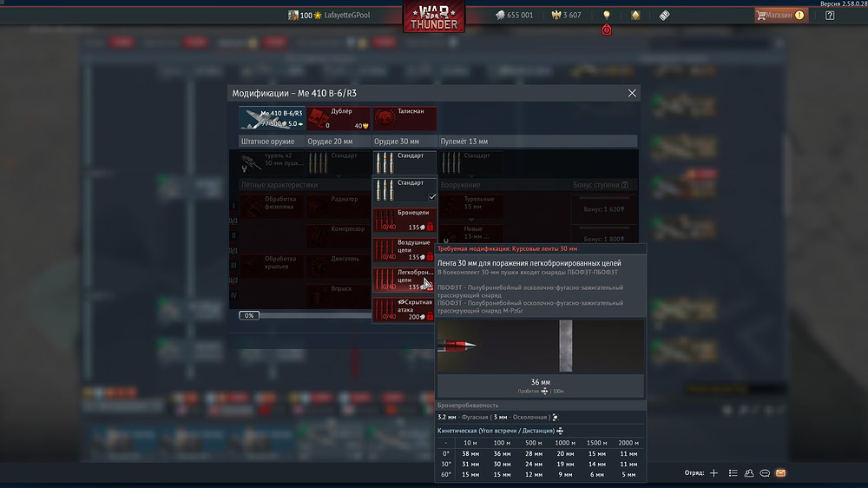Click the lock icon on Воздушные цели belt

coord(431,256)
